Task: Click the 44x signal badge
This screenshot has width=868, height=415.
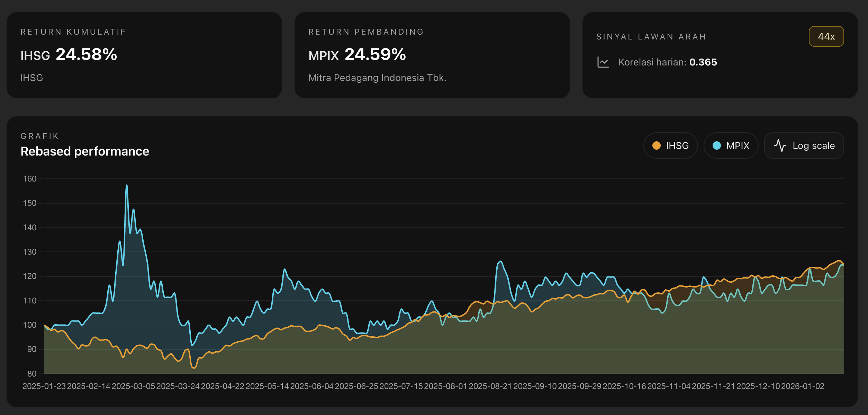Action: pyautogui.click(x=826, y=36)
